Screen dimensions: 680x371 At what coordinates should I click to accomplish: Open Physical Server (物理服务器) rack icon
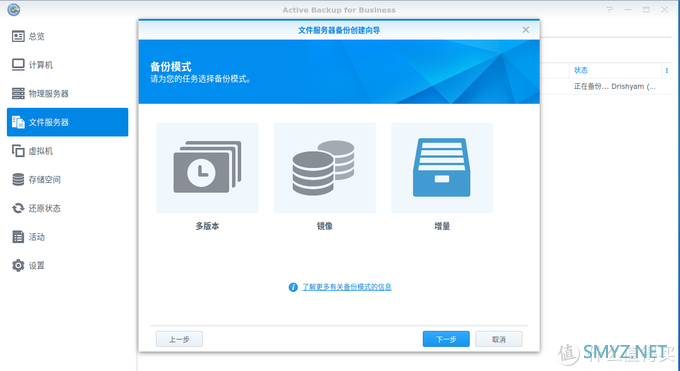point(18,93)
